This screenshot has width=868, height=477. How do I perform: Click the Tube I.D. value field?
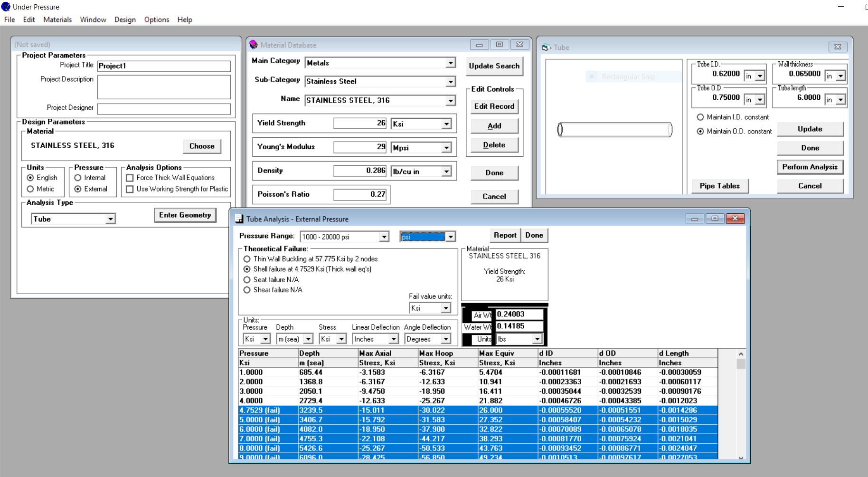[x=718, y=74]
